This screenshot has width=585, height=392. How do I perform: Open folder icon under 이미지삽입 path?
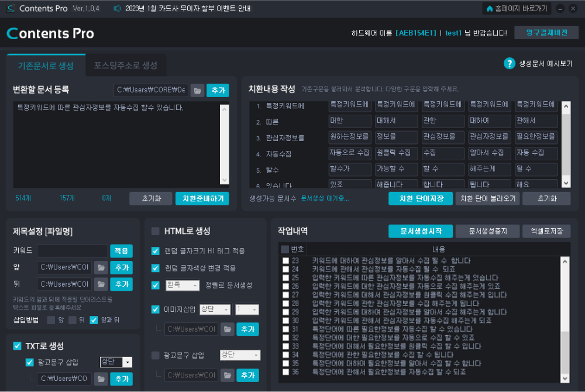(227, 329)
